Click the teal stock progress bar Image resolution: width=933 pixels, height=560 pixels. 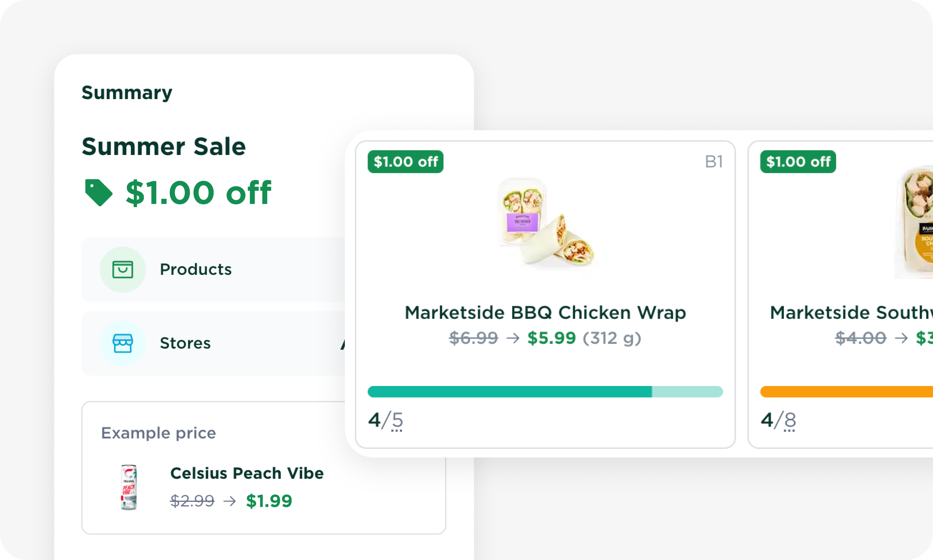(545, 392)
